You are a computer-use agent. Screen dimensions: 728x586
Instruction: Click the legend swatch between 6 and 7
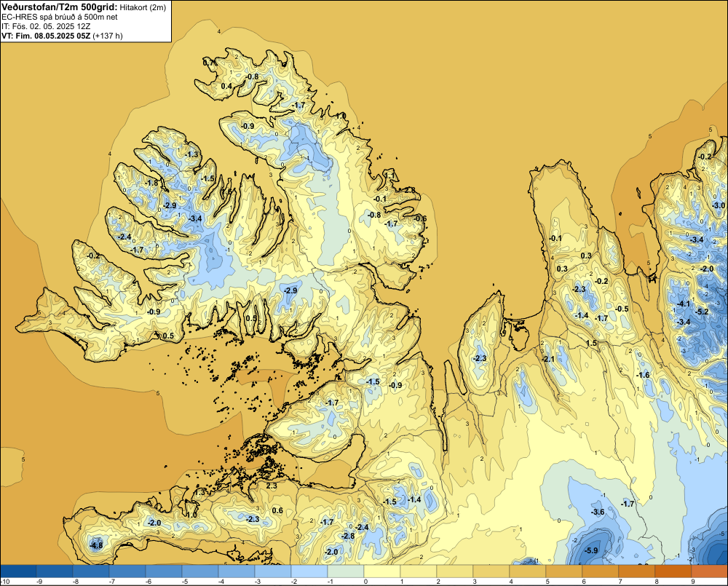(601, 571)
